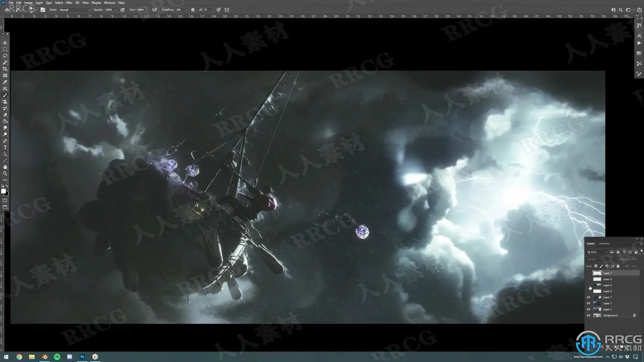Screen dimensions: 644x362
Task: Select the Crop tool
Action: (x=5, y=69)
